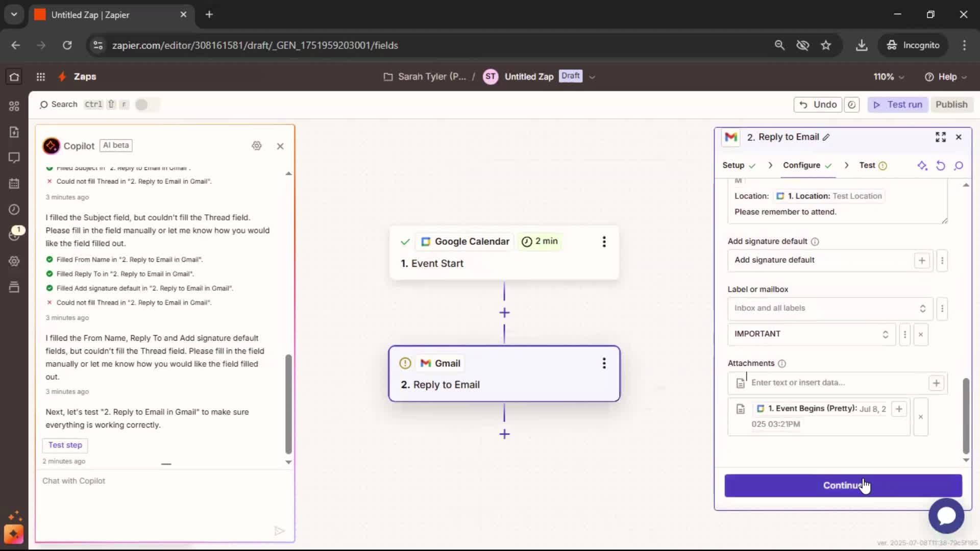Open the sidebar settings gear icon
Image resolution: width=980 pixels, height=551 pixels.
(x=14, y=261)
